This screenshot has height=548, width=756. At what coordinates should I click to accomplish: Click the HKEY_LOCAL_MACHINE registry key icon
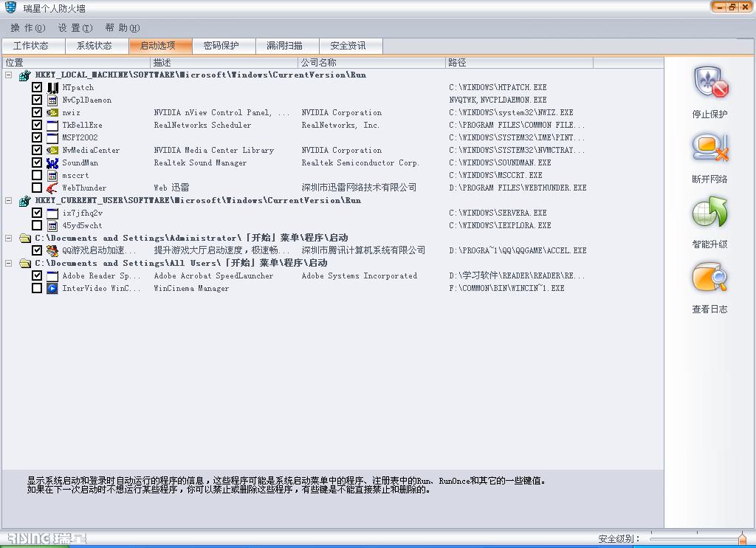[24, 75]
